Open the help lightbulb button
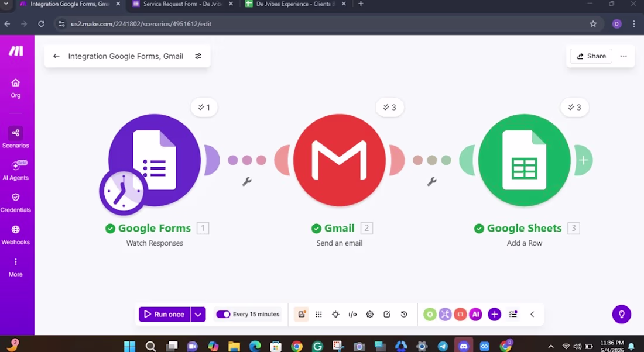Image resolution: width=644 pixels, height=352 pixels. click(621, 314)
